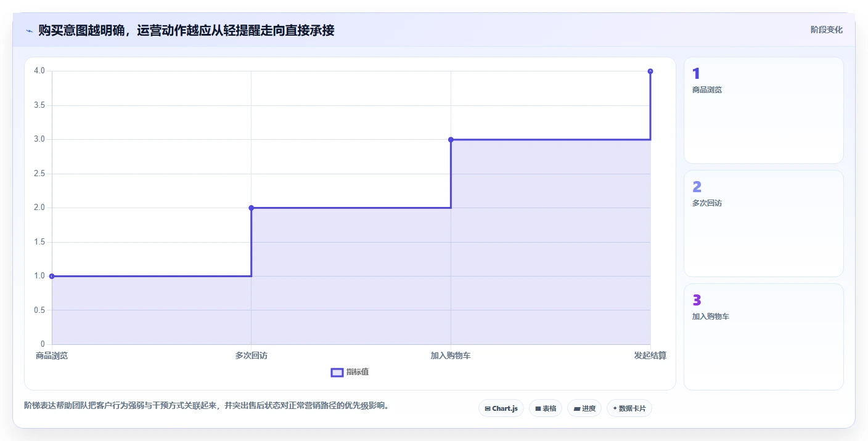Click the 2.0 y-axis value
Viewport: 868px width, 441px height.
[x=40, y=208]
